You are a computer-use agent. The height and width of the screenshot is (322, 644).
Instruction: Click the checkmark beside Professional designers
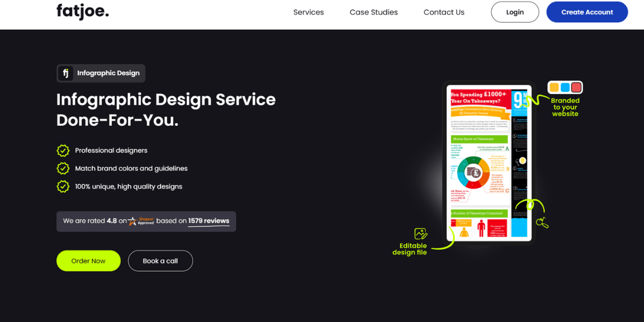pyautogui.click(x=63, y=150)
